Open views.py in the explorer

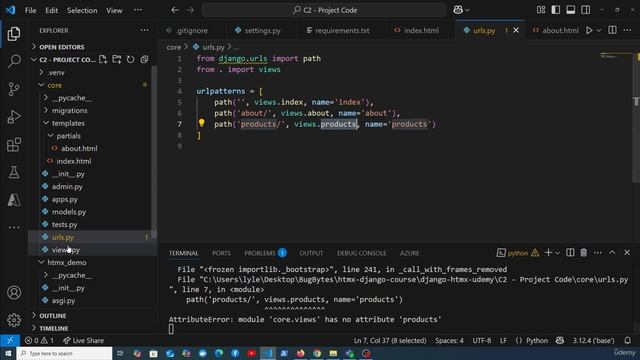point(66,250)
